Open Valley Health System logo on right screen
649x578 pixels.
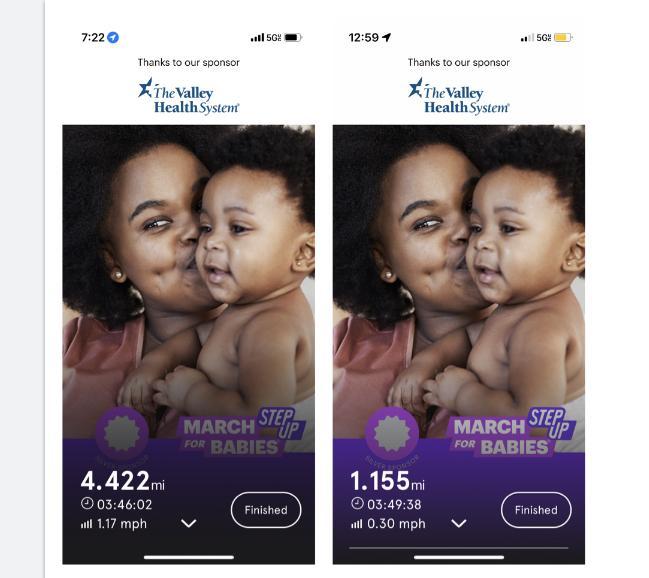pos(459,96)
